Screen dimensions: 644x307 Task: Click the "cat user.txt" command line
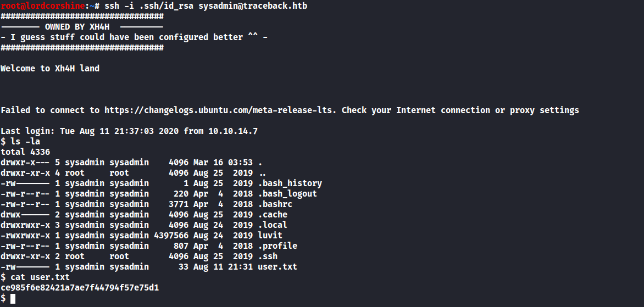(x=37, y=277)
